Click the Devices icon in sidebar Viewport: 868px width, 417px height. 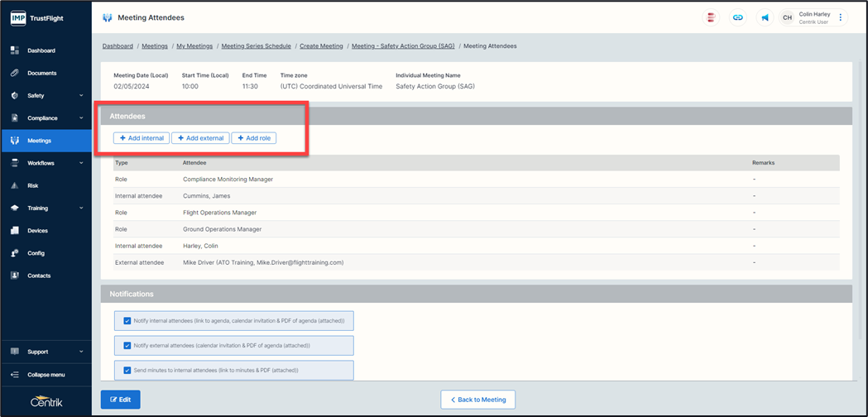[15, 231]
